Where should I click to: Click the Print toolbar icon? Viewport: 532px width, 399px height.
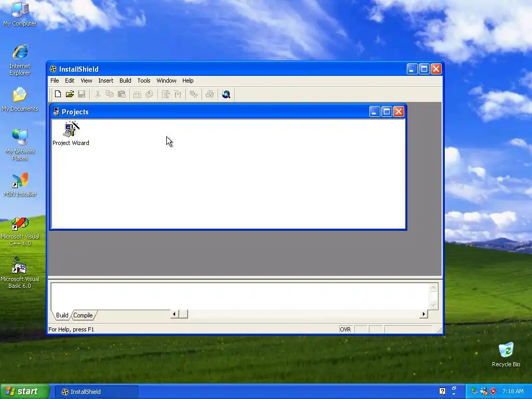click(x=210, y=94)
